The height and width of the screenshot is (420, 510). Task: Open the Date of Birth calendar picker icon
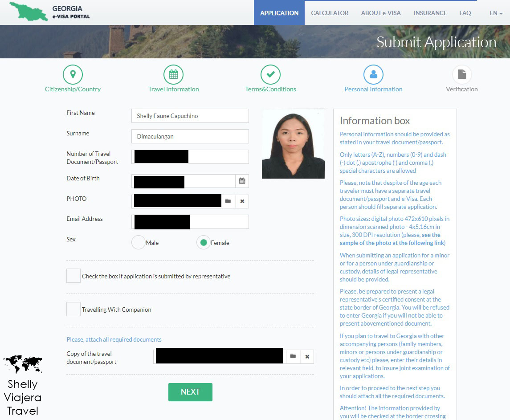point(242,181)
